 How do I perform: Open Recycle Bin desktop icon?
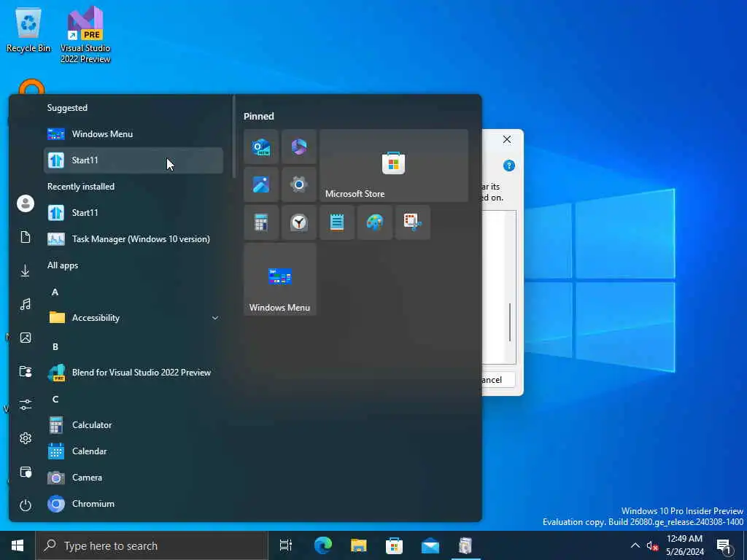tap(28, 29)
